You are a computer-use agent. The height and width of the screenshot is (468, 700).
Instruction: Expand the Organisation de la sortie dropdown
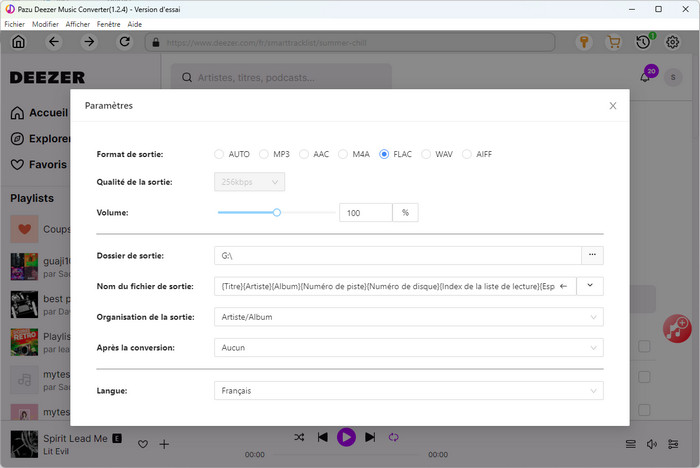[408, 317]
